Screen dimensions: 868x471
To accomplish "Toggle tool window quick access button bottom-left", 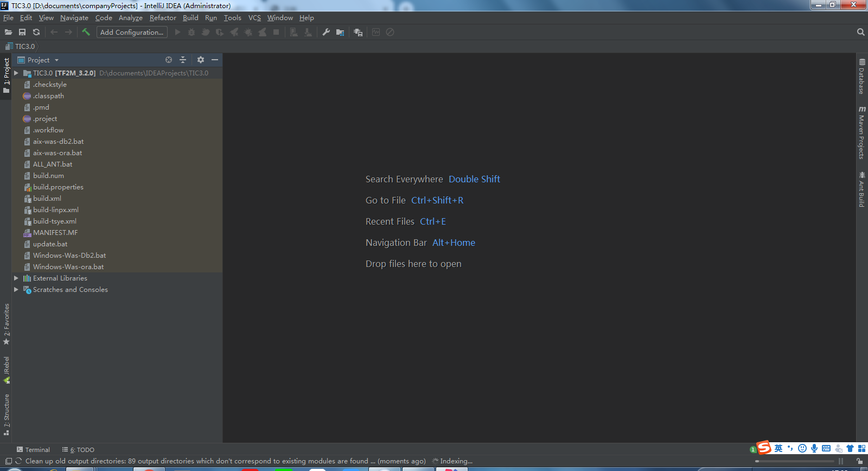I will tap(8, 461).
